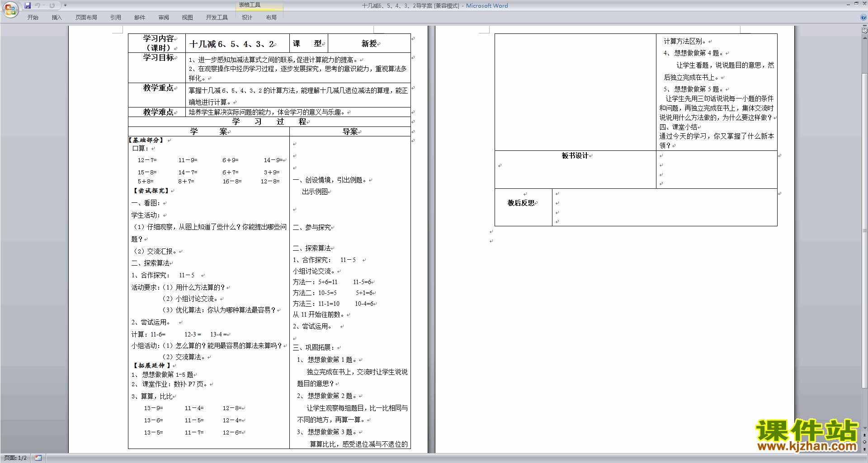This screenshot has height=463, width=868.
Task: Click the heading cell 学习内容（课时）
Action: (x=157, y=43)
